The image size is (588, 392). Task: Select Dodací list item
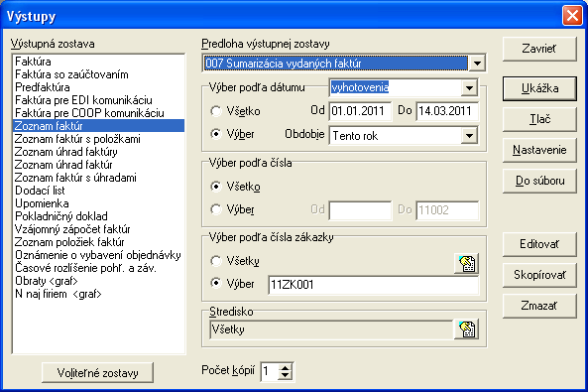(98, 191)
